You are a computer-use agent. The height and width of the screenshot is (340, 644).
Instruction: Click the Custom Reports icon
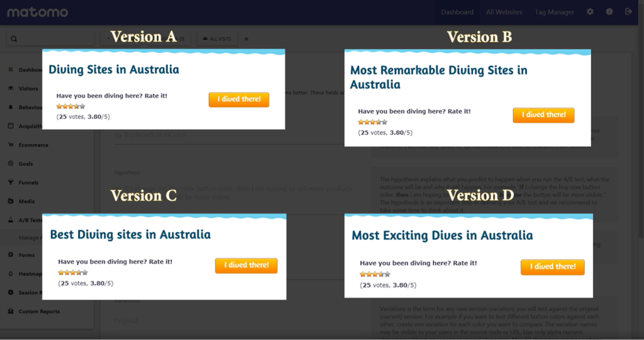[x=11, y=311]
